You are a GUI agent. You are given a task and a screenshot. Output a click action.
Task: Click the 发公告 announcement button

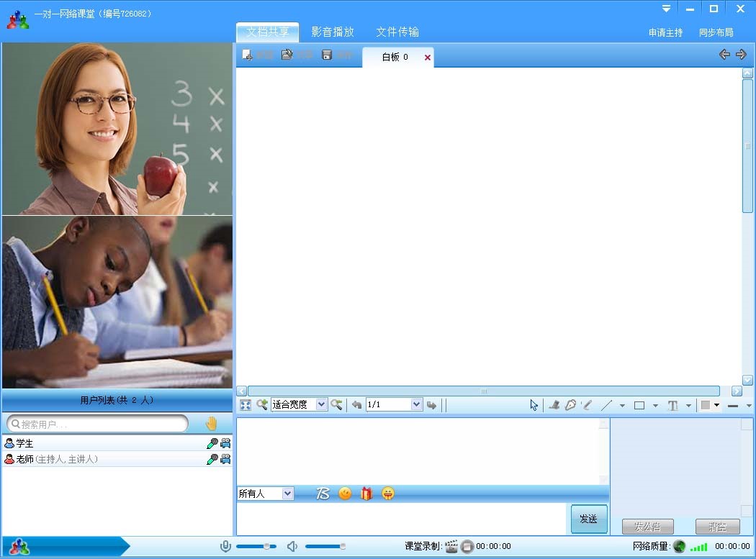647,526
